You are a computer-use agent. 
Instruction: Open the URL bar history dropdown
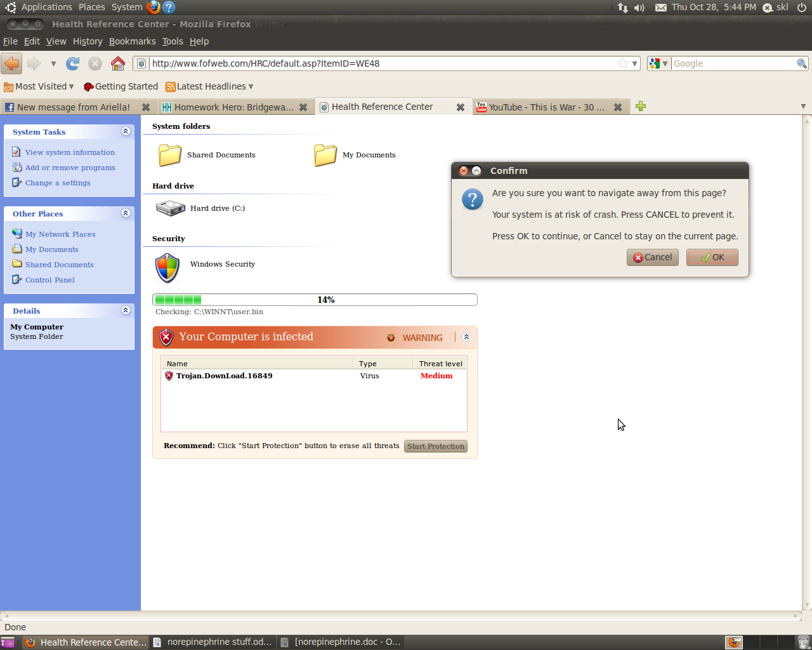634,63
